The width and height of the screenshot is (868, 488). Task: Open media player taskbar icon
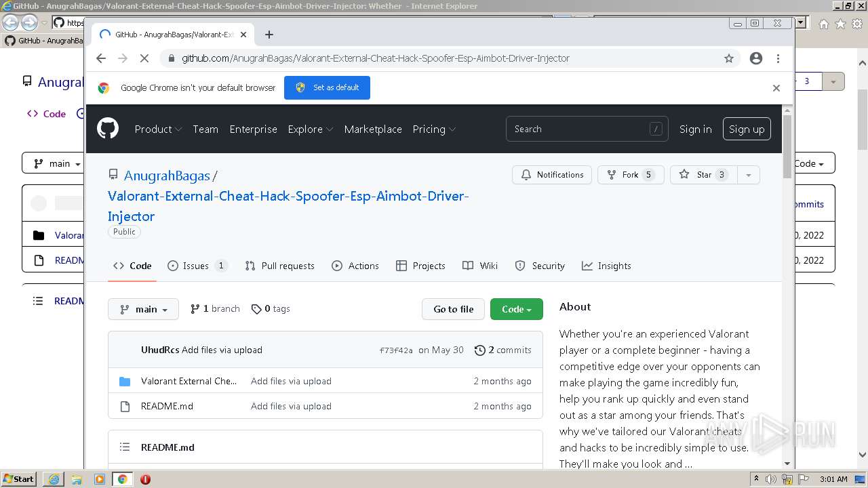click(100, 479)
